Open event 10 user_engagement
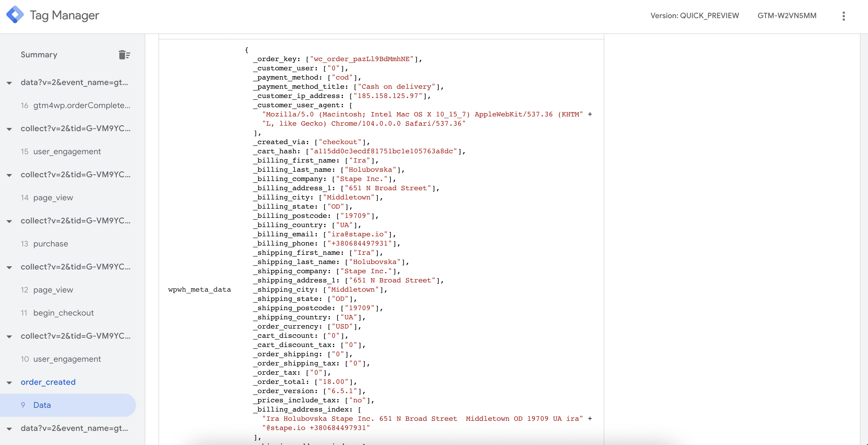868x445 pixels. [x=61, y=359]
